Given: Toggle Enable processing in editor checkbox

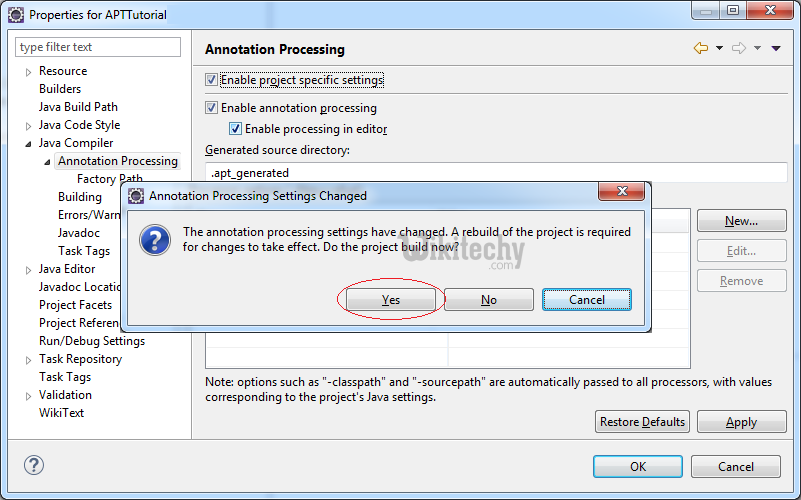Looking at the screenshot, I should 235,129.
